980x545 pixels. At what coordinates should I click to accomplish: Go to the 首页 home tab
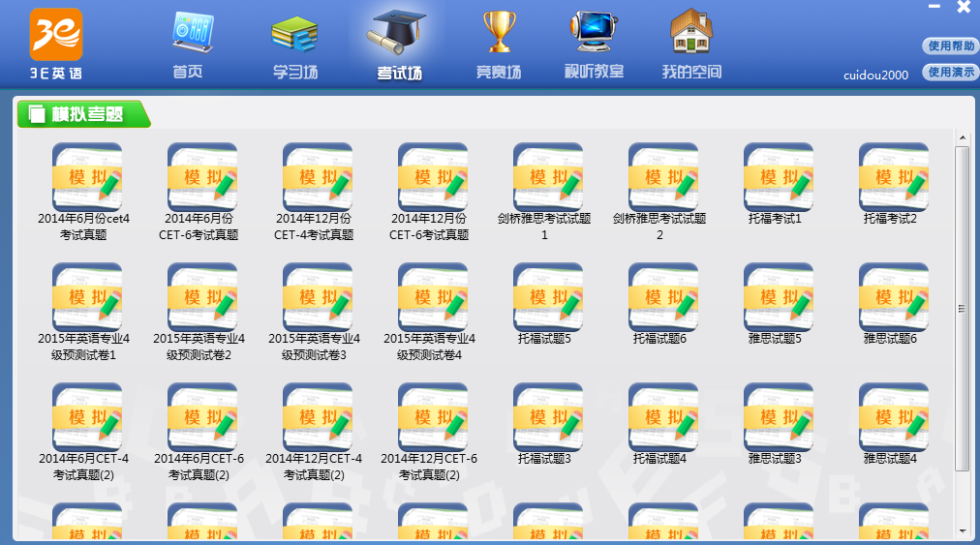pos(188,45)
